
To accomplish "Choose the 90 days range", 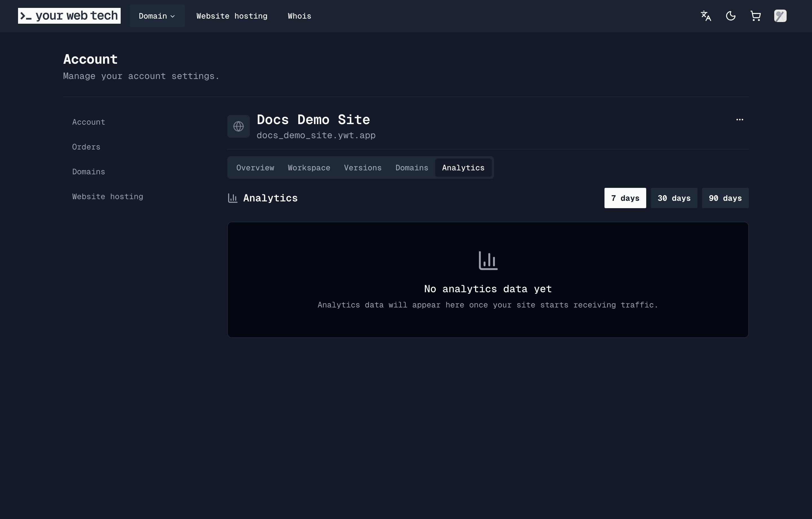I will tap(725, 198).
